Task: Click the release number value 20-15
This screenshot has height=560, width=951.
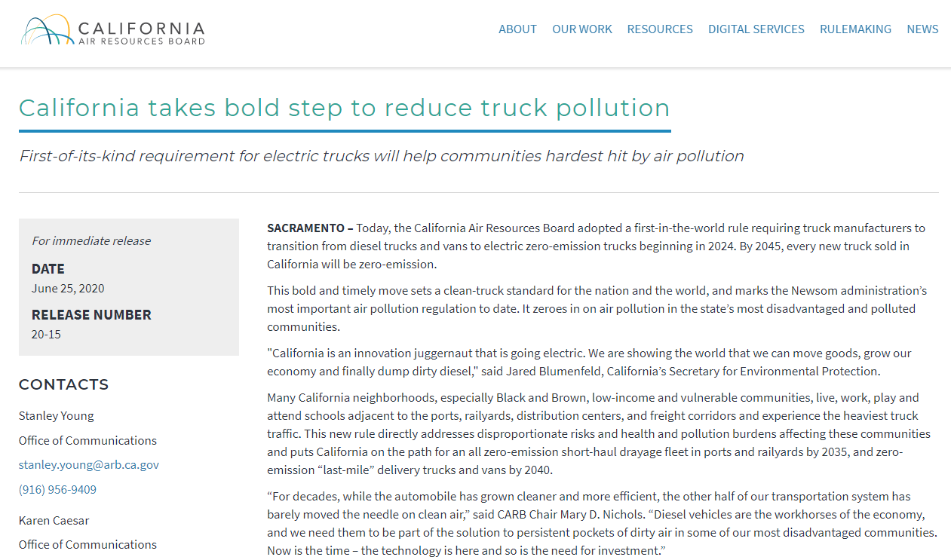Action: coord(46,335)
